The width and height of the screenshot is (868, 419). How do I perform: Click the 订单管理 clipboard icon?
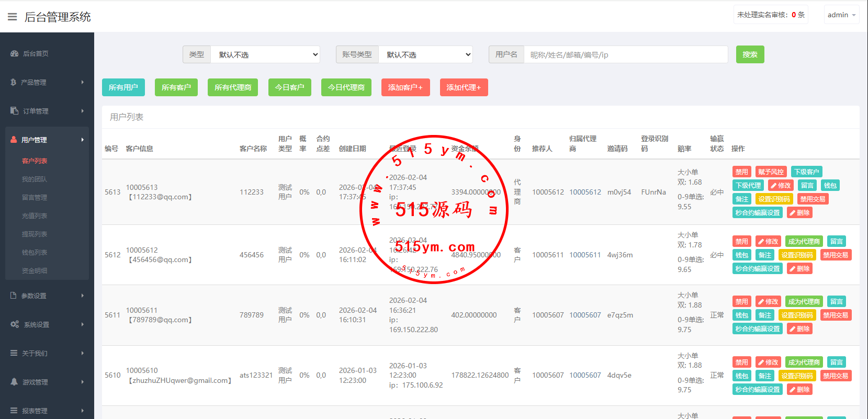tap(14, 111)
